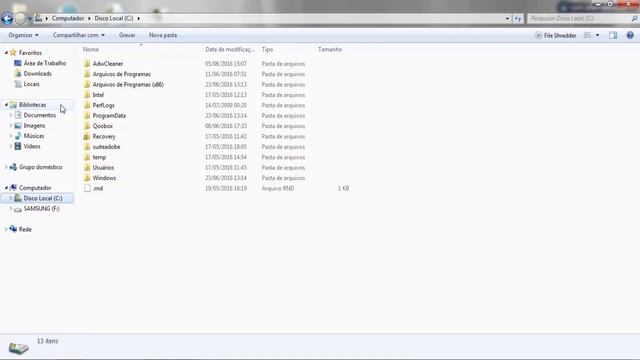Image resolution: width=640 pixels, height=360 pixels.
Task: Click the Vídeos library icon
Action: pyautogui.click(x=18, y=146)
